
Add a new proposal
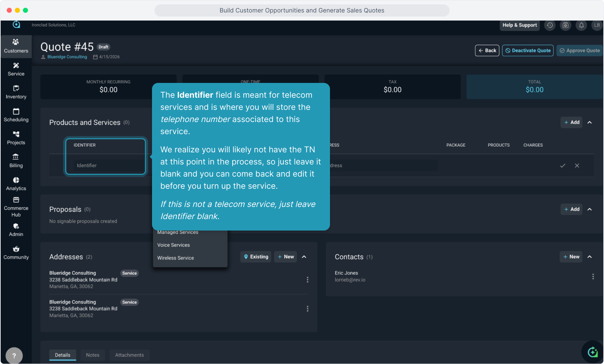(572, 209)
